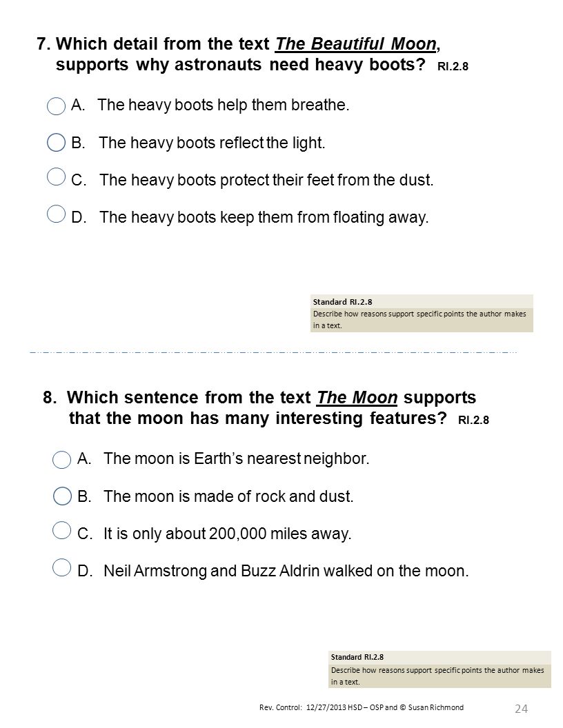
Task: Click the text 'The heavy boots help them breathe'
Action: (x=223, y=105)
